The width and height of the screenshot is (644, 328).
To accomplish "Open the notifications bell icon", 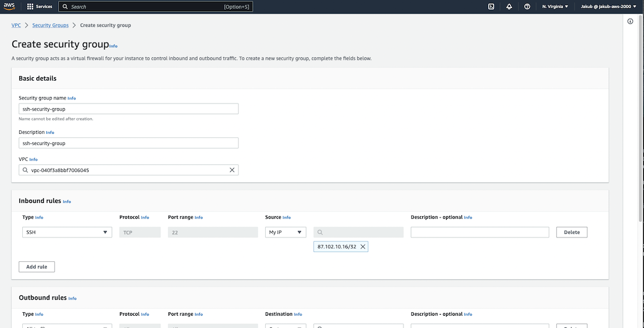I will pyautogui.click(x=509, y=6).
